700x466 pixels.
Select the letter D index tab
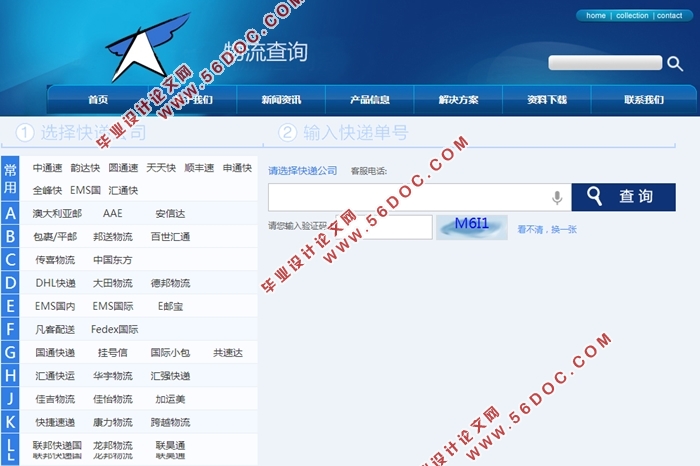[10, 283]
